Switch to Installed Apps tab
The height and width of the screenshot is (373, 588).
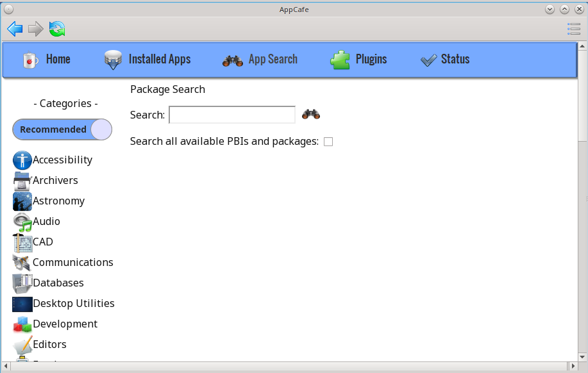point(160,59)
